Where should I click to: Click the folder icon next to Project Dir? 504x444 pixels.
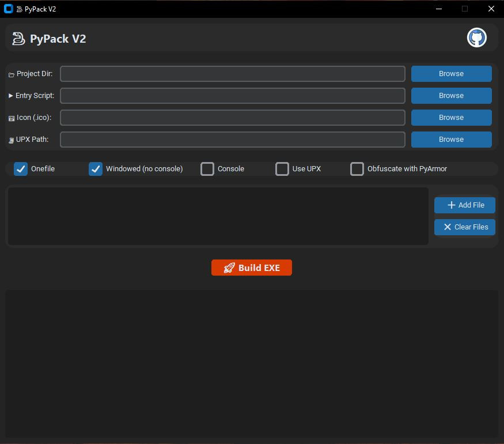pyautogui.click(x=12, y=74)
